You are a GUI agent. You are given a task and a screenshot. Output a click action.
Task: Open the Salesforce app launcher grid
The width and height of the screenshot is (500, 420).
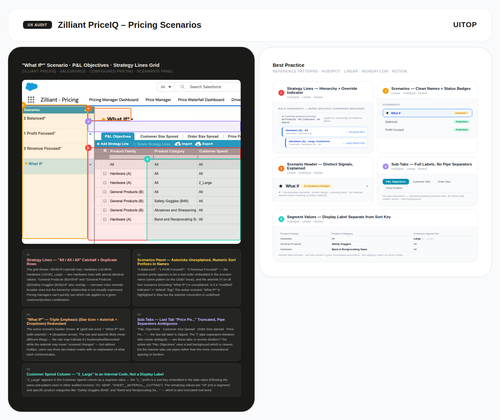(x=31, y=99)
